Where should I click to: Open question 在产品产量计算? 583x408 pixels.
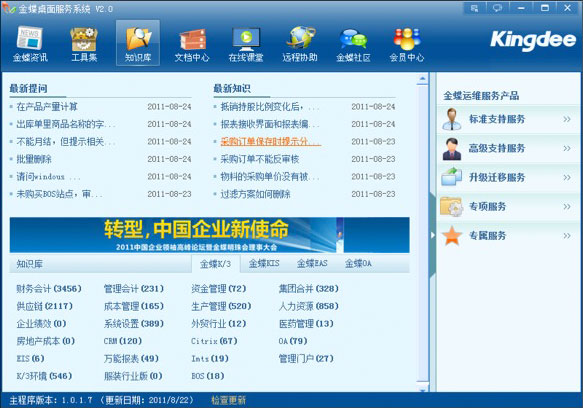coord(47,107)
